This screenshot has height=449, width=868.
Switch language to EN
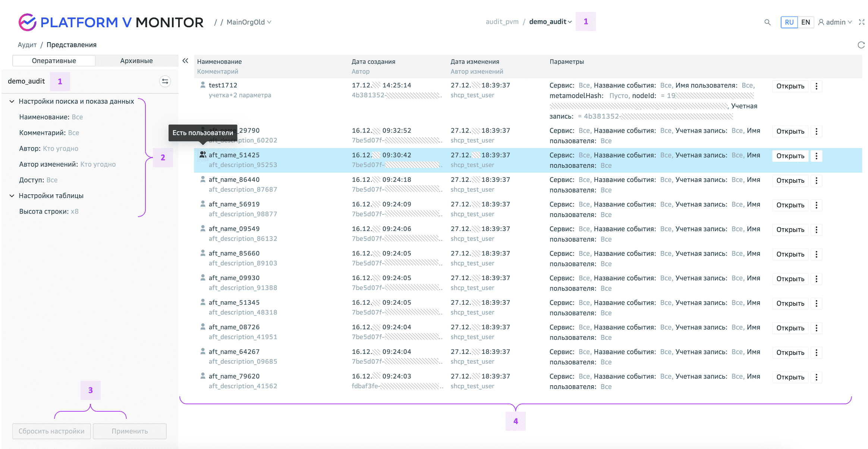pos(805,22)
